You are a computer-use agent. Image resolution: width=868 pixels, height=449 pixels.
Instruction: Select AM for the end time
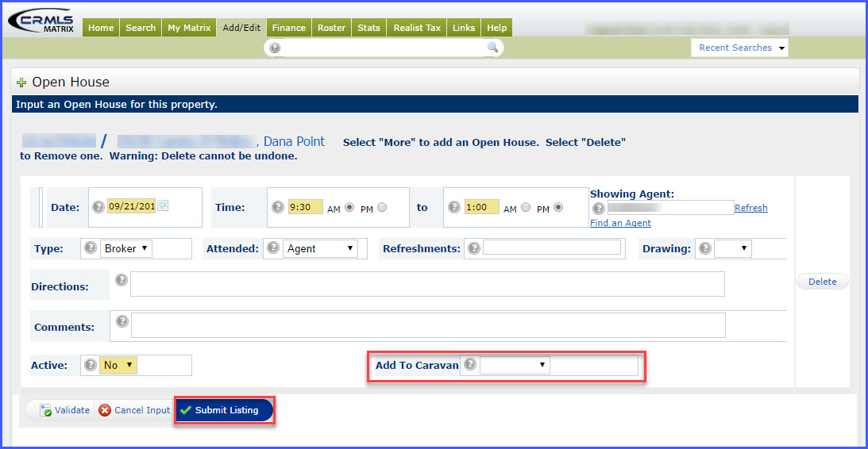pos(524,208)
